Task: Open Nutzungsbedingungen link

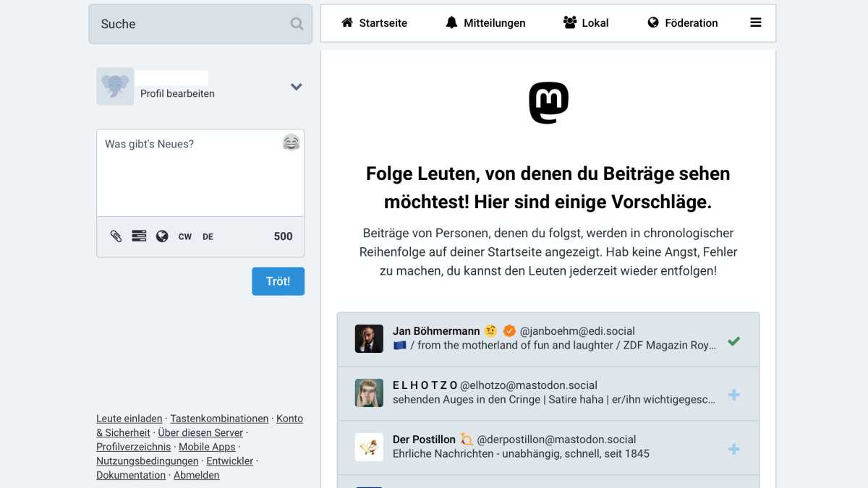Action: [x=148, y=461]
